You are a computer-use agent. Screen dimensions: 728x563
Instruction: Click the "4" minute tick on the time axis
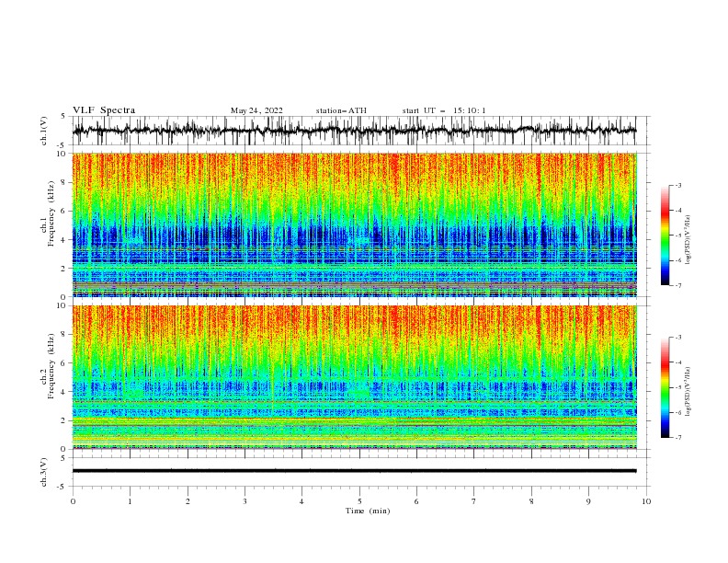[301, 501]
